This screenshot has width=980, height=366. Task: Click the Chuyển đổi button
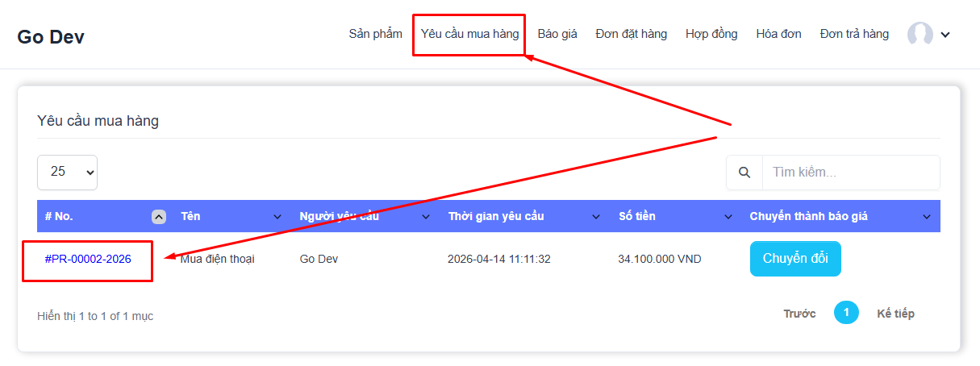click(794, 259)
